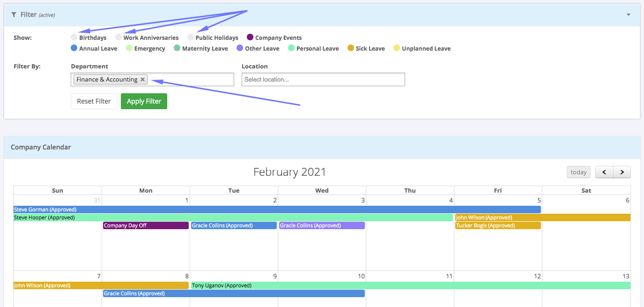
Task: Toggle Company Events display
Action: (x=250, y=37)
